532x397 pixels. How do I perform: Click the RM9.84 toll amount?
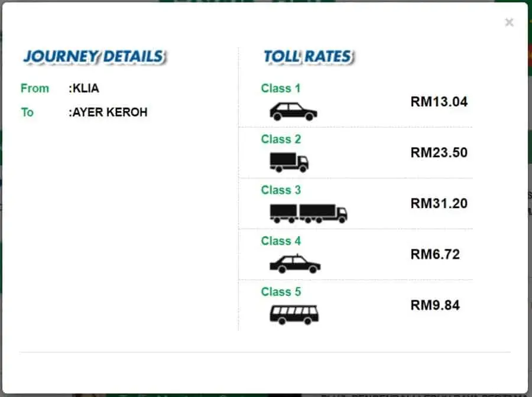coord(435,305)
